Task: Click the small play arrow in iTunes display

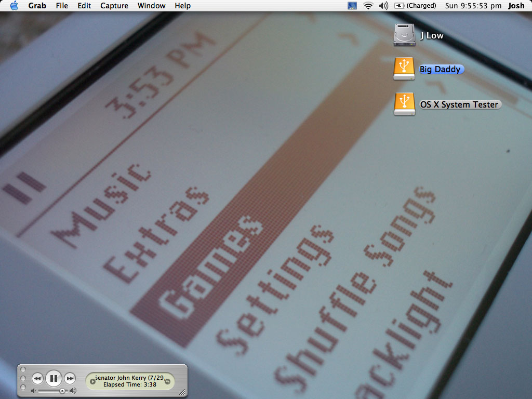Action: tap(92, 381)
